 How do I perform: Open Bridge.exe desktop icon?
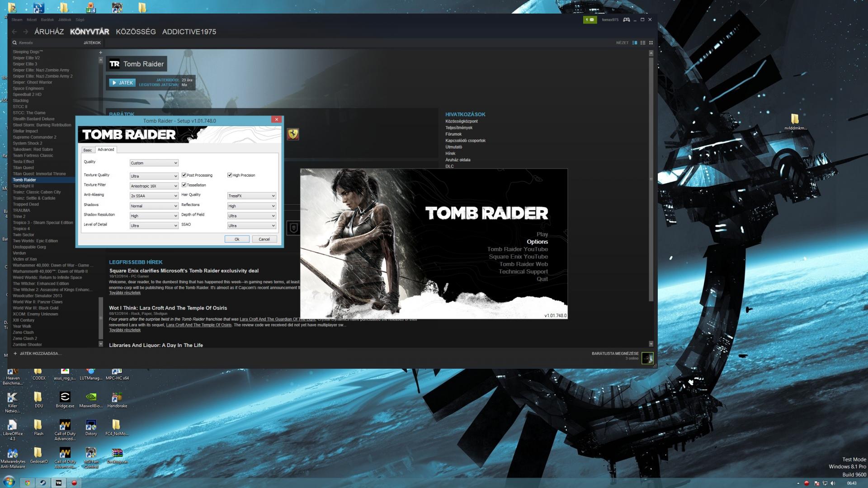point(65,399)
